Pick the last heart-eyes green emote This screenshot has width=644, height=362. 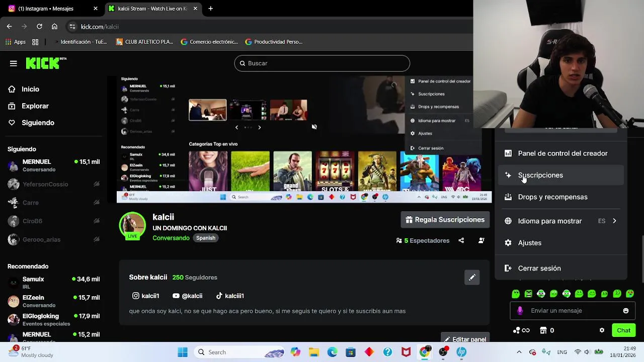pyautogui.click(x=630, y=294)
